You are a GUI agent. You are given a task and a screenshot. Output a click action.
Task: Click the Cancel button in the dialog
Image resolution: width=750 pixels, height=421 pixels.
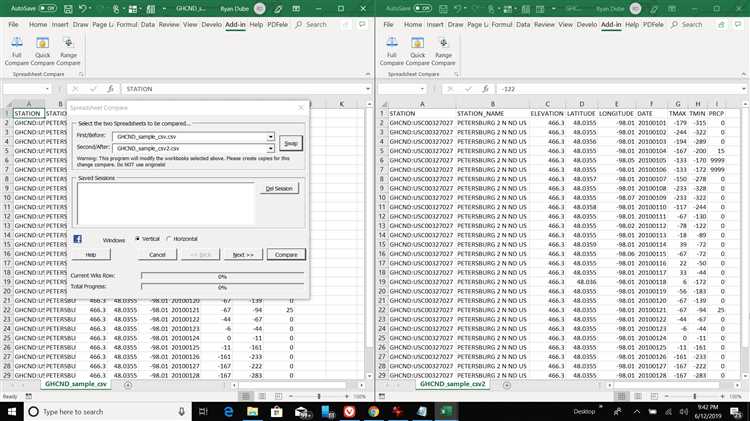(x=157, y=255)
